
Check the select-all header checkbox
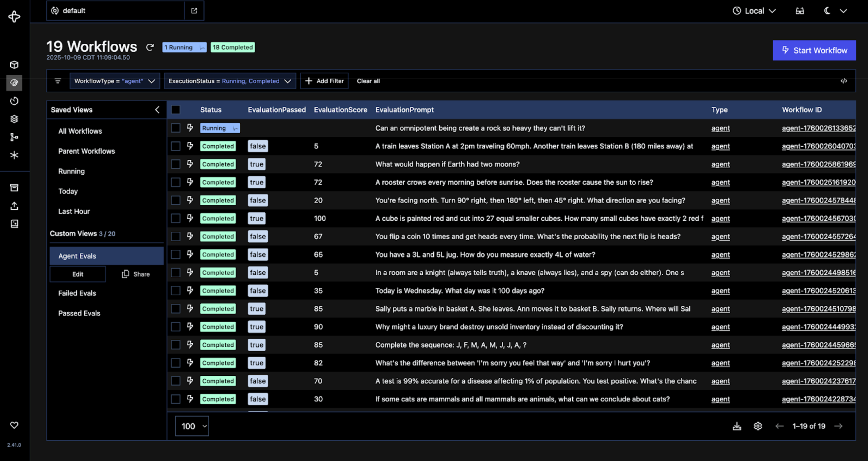click(x=175, y=109)
